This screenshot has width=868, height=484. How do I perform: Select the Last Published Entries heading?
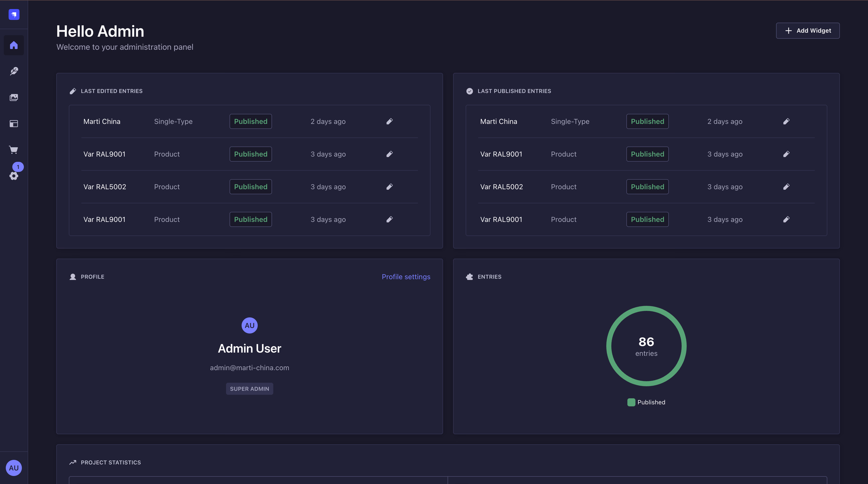click(x=514, y=91)
